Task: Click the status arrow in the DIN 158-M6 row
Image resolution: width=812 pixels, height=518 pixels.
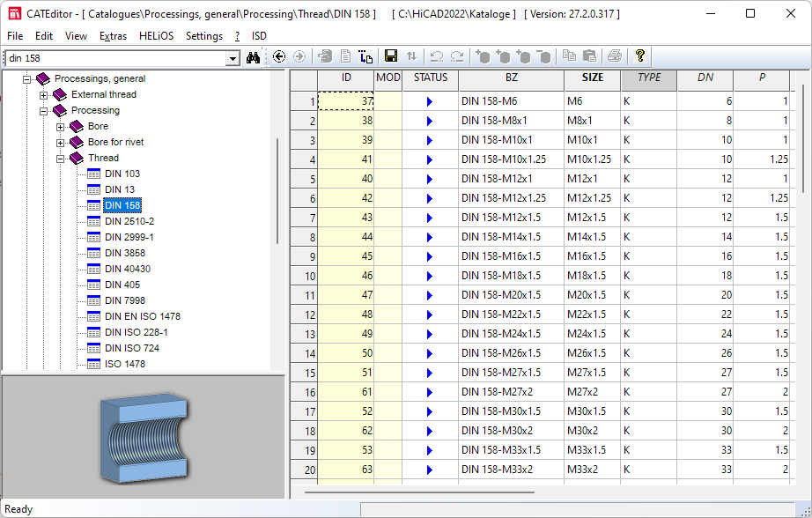Action: [429, 101]
